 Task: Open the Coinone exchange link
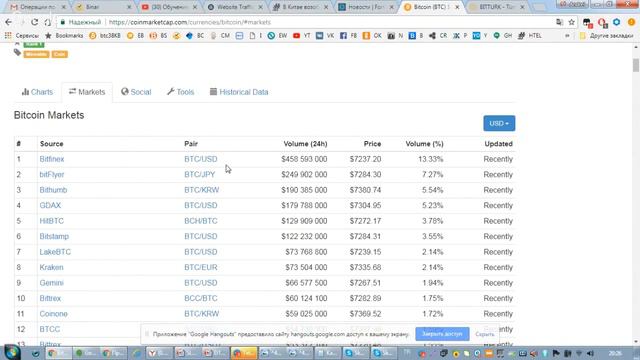pos(53,314)
